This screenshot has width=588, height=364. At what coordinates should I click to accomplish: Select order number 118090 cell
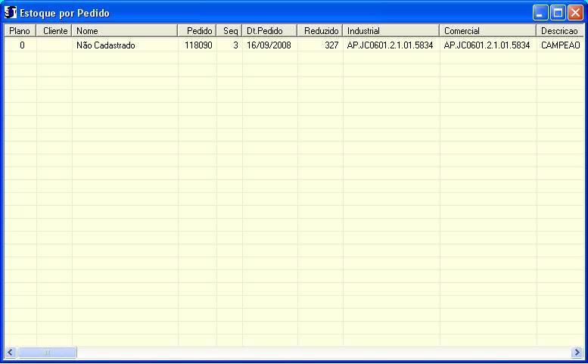click(x=198, y=45)
